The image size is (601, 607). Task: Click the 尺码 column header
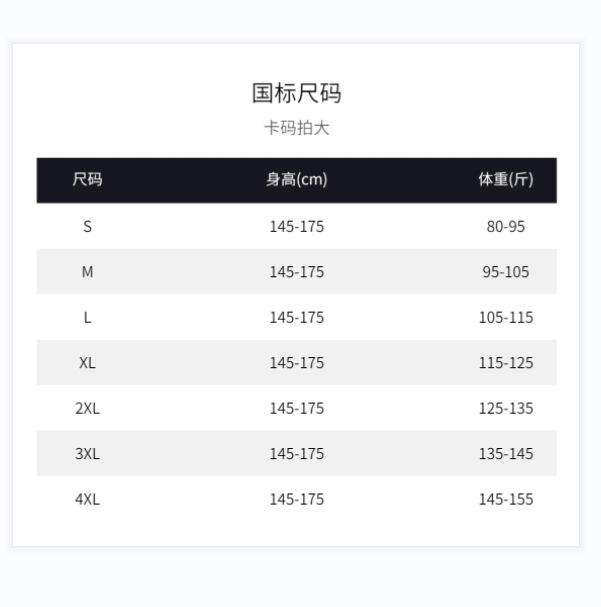[x=87, y=180]
